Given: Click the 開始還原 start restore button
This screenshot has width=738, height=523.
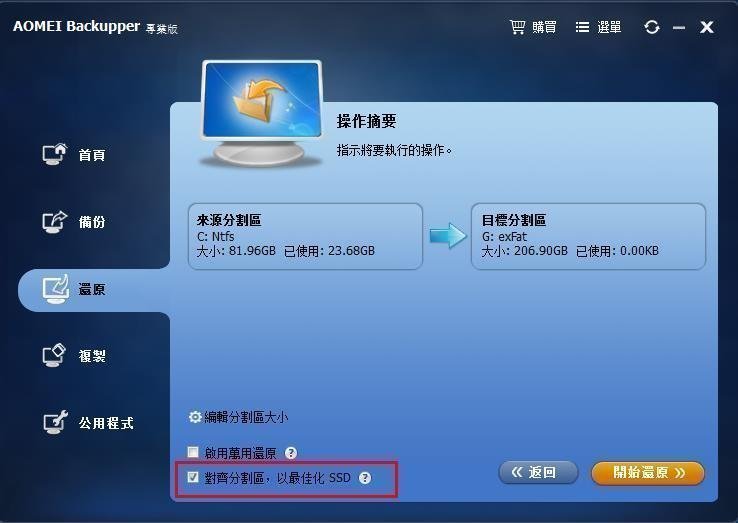Looking at the screenshot, I should coord(648,473).
